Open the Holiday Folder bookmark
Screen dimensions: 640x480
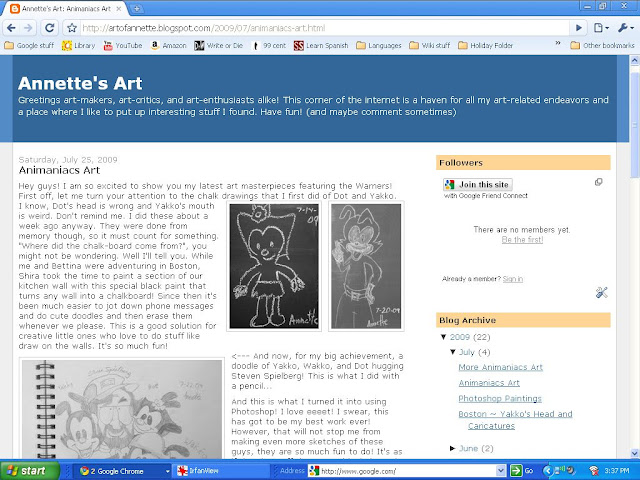coord(485,45)
